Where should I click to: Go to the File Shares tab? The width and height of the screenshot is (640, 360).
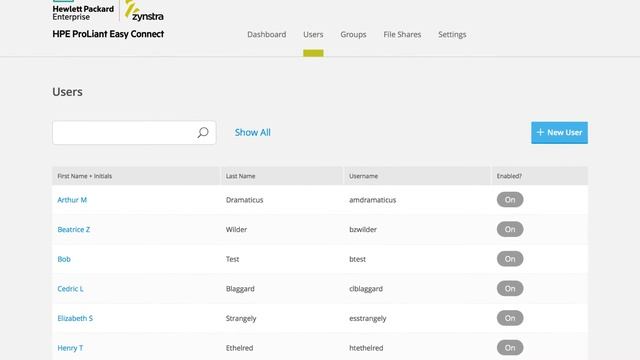402,35
